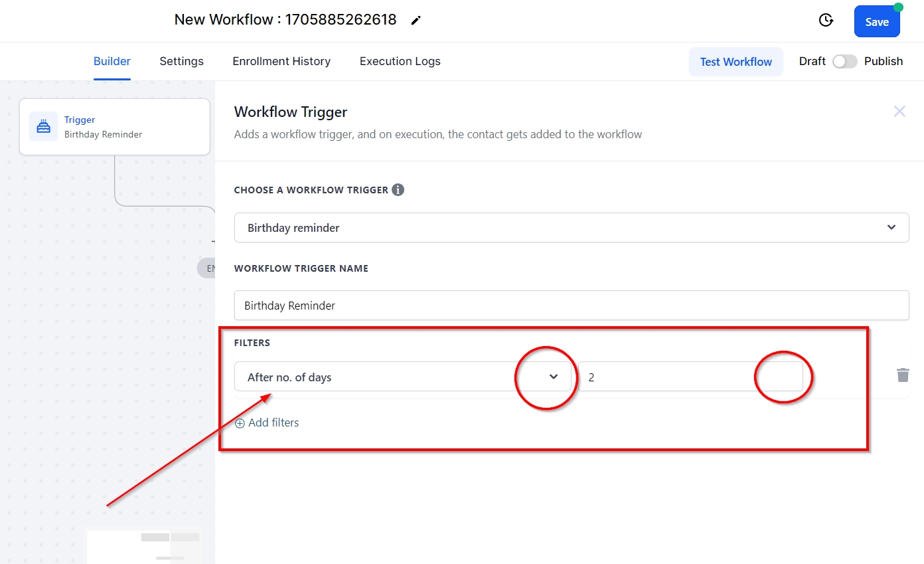Screen dimensions: 924x564
Task: Open the Settings tab
Action: pos(181,62)
